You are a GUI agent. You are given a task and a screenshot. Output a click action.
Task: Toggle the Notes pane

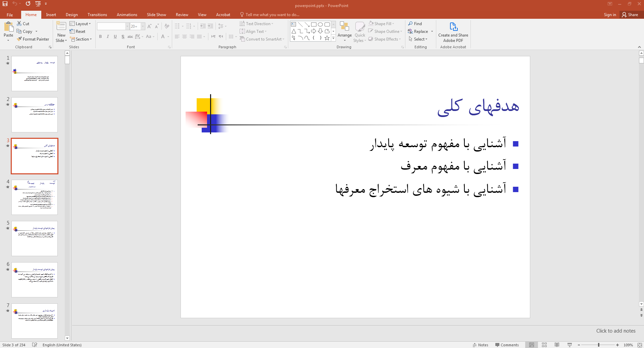480,345
